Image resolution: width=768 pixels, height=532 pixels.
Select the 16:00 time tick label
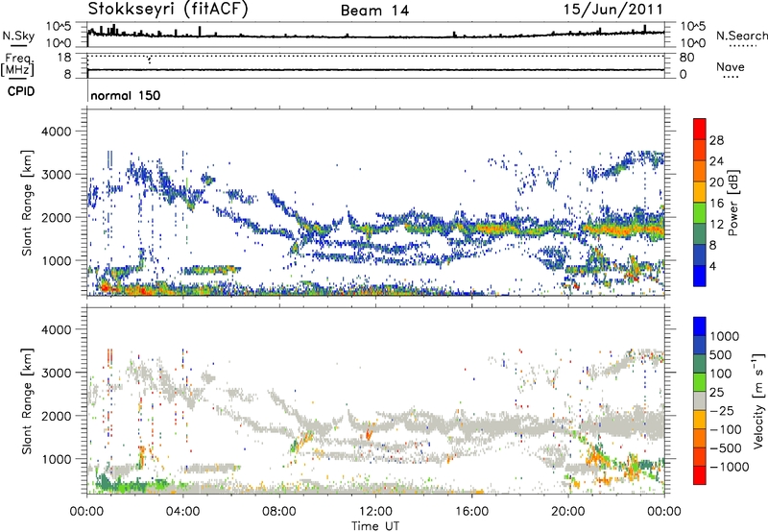(471, 512)
